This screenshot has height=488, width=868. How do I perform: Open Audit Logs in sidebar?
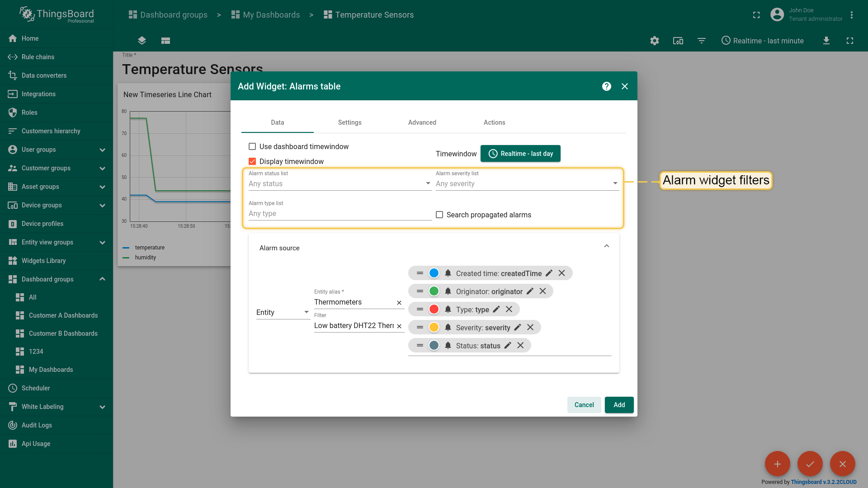(57, 425)
